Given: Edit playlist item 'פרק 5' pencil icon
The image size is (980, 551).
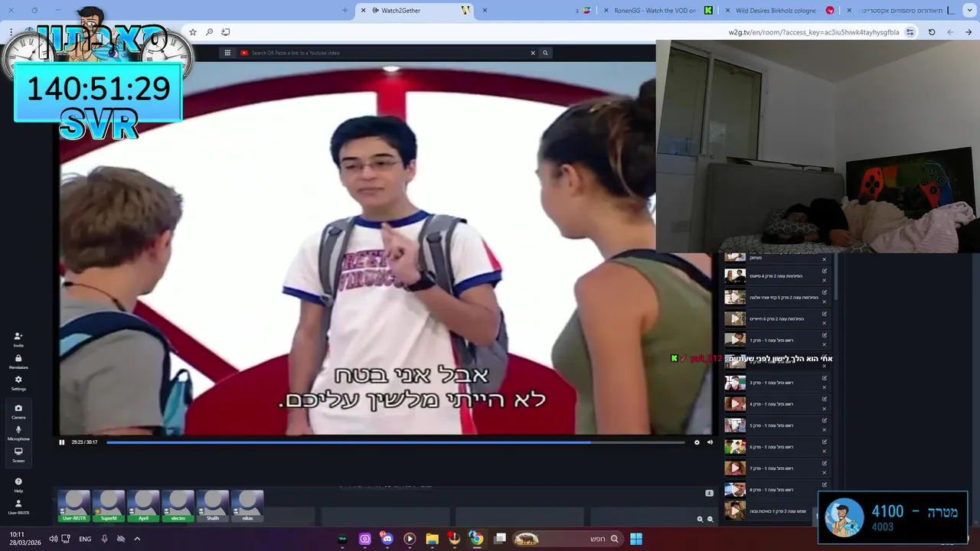Looking at the screenshot, I should pos(825,421).
